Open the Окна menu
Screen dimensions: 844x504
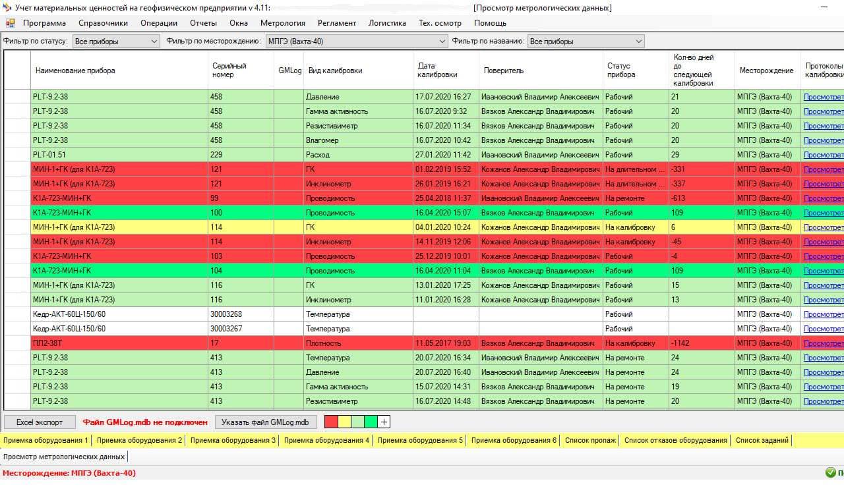(x=239, y=23)
